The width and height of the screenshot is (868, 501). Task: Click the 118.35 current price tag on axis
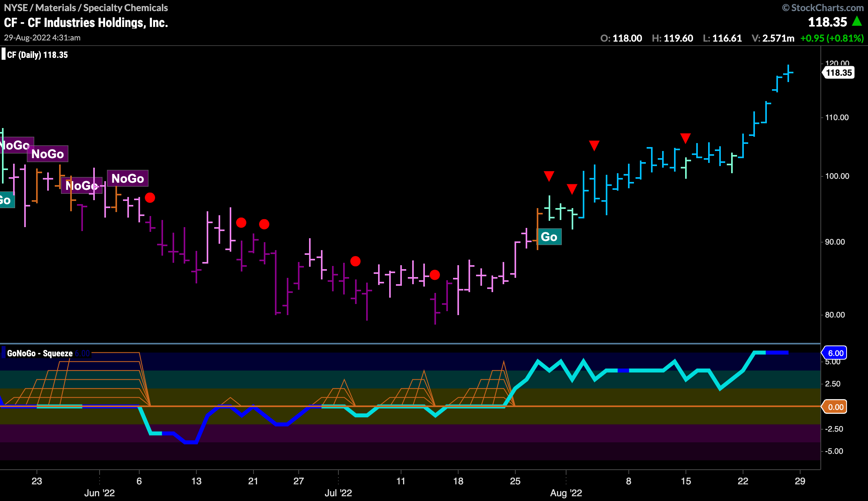838,73
